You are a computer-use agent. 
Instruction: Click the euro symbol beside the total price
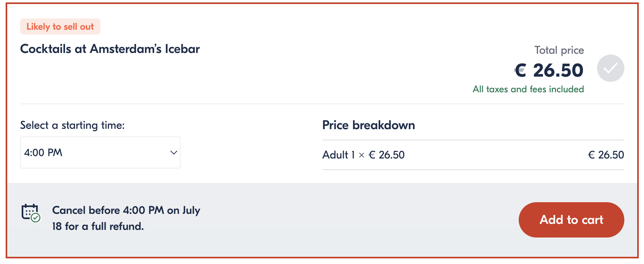point(520,71)
